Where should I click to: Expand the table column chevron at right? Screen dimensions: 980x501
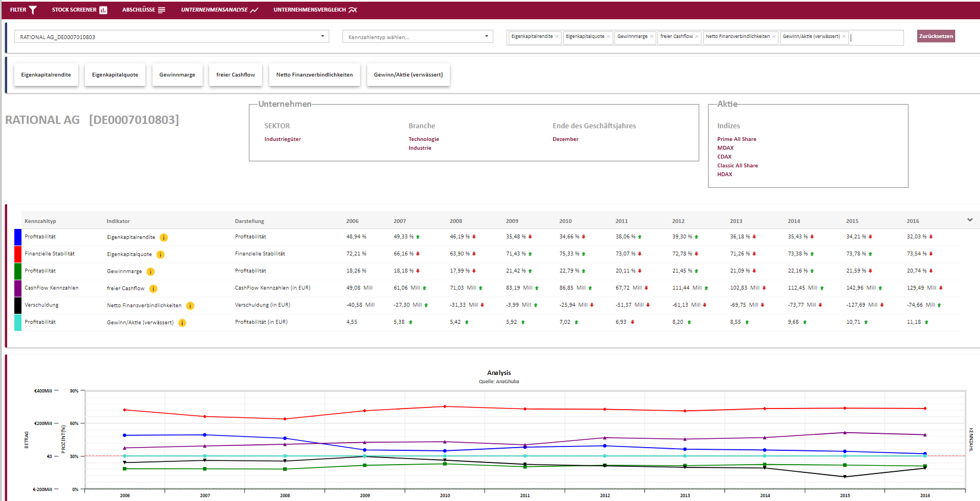coord(970,220)
